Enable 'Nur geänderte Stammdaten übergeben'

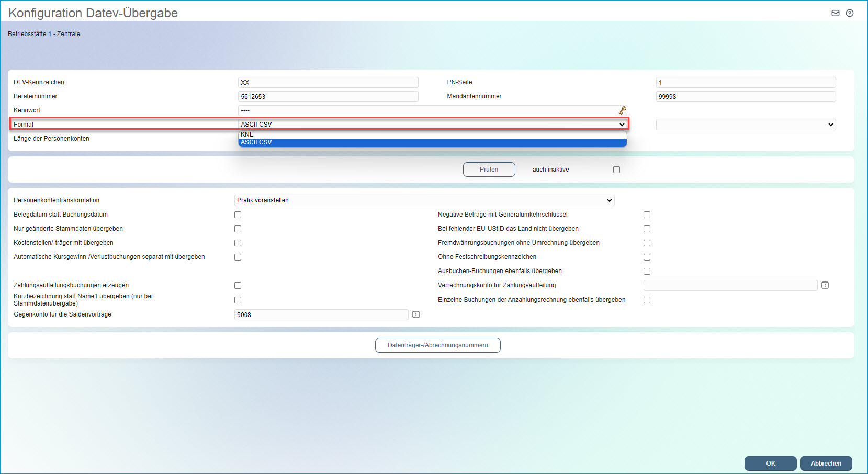click(238, 229)
